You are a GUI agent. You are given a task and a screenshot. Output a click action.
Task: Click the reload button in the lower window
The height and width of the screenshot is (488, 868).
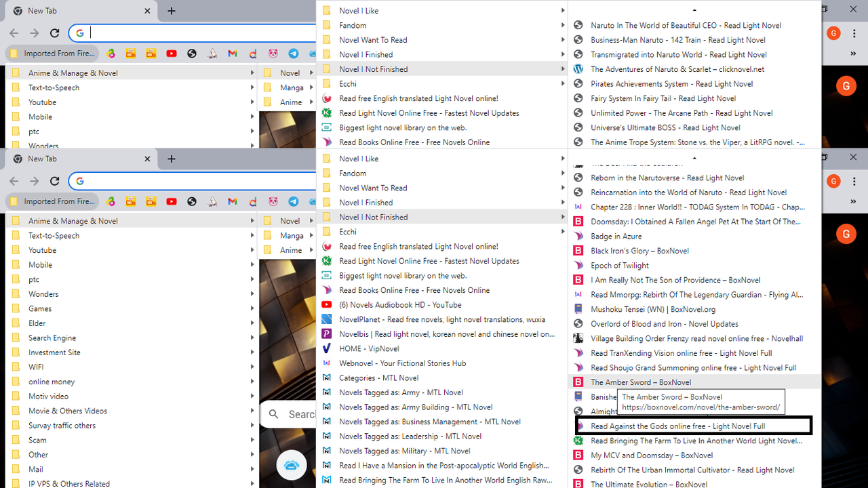55,181
